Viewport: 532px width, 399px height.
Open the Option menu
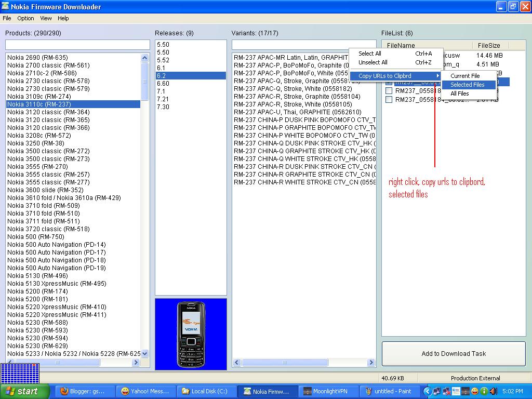pyautogui.click(x=25, y=18)
